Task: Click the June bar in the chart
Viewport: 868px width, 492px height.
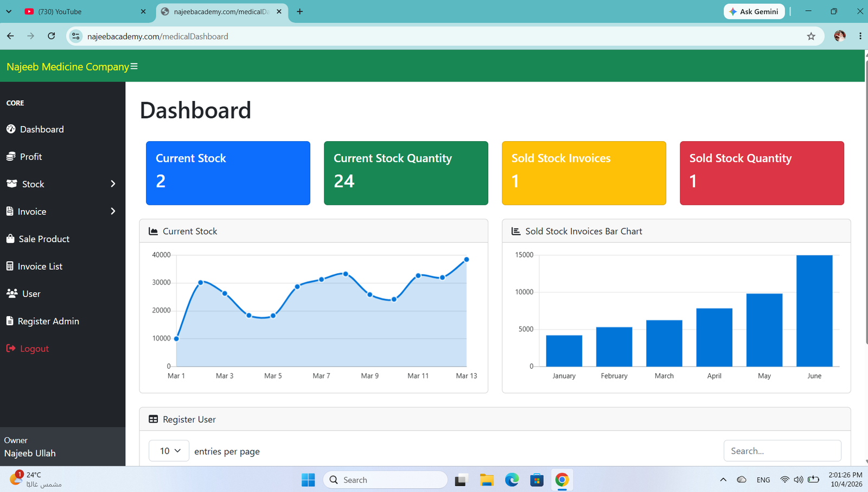Action: 814,311
